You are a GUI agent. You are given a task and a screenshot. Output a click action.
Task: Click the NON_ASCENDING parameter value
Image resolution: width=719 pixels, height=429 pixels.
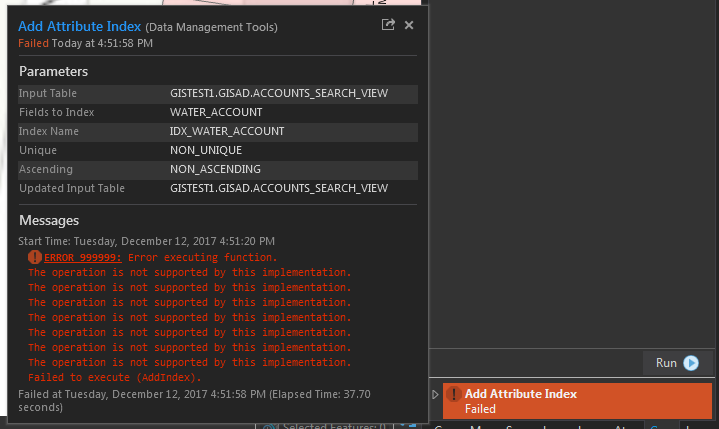(x=215, y=169)
